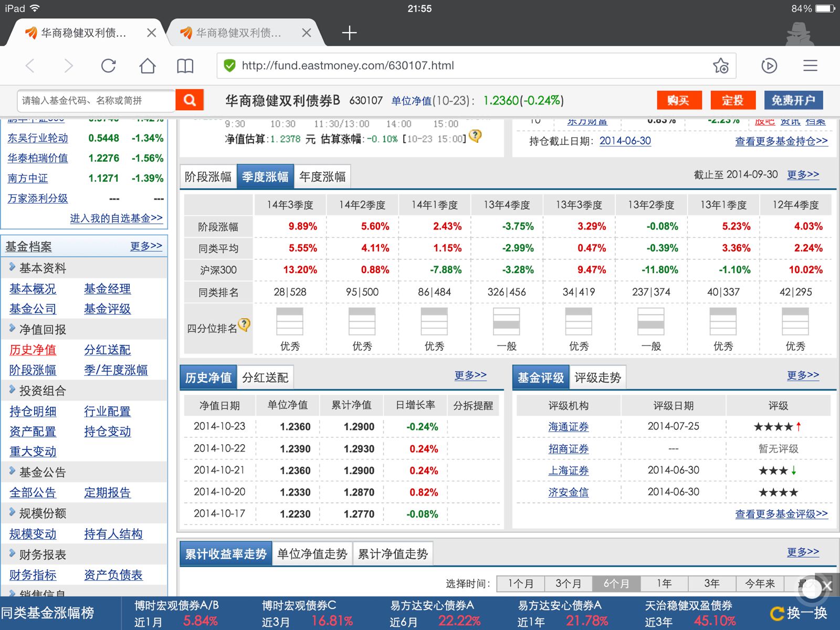Click the red 定投 button
The width and height of the screenshot is (840, 630).
(x=733, y=100)
